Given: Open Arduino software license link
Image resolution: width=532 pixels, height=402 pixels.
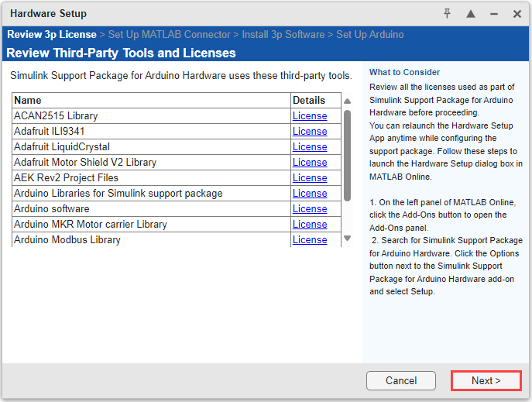Looking at the screenshot, I should click(310, 209).
